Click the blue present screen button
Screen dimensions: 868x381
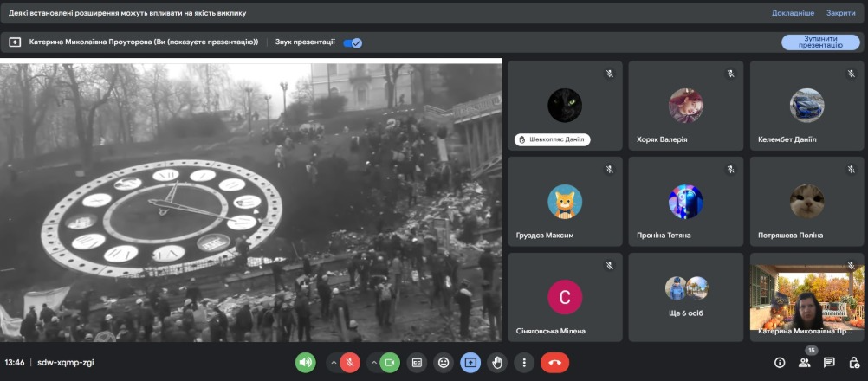click(x=470, y=363)
